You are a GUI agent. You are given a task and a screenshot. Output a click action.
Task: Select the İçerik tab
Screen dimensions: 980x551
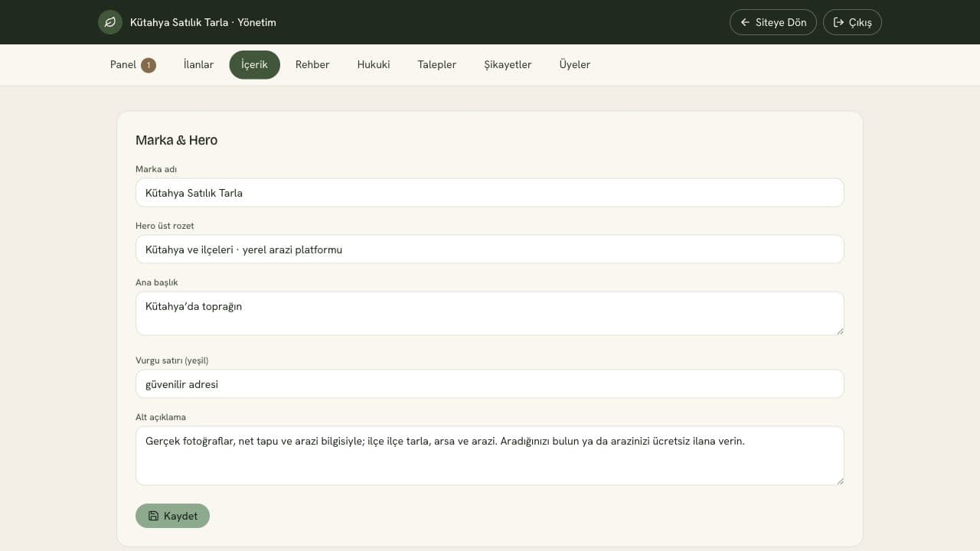[254, 65]
